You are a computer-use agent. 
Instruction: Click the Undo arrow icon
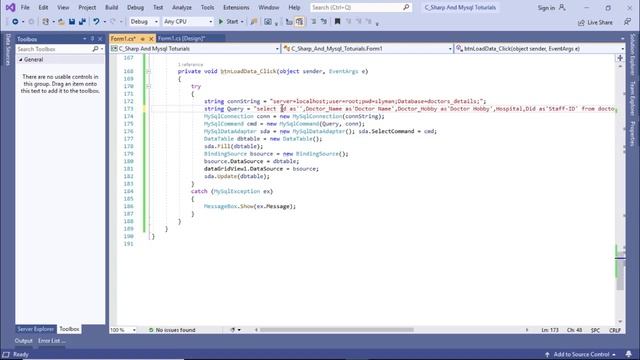96,22
